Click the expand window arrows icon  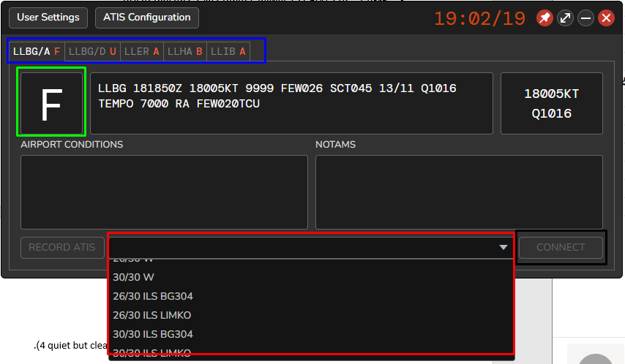click(565, 18)
